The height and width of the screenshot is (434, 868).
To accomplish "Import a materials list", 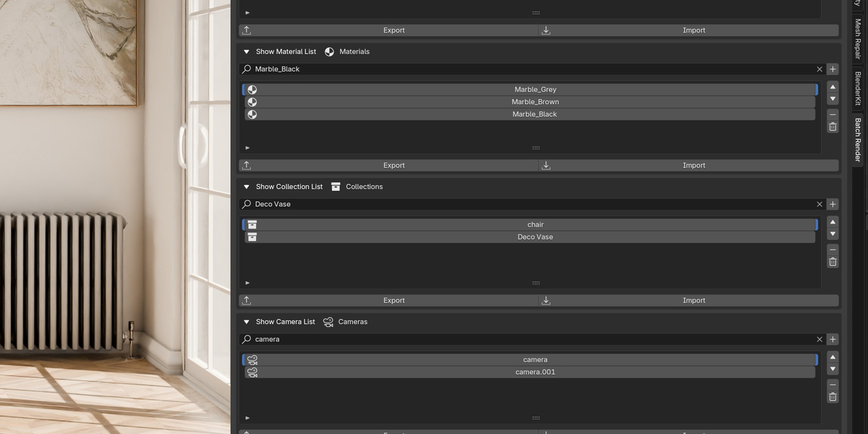I will coord(689,166).
